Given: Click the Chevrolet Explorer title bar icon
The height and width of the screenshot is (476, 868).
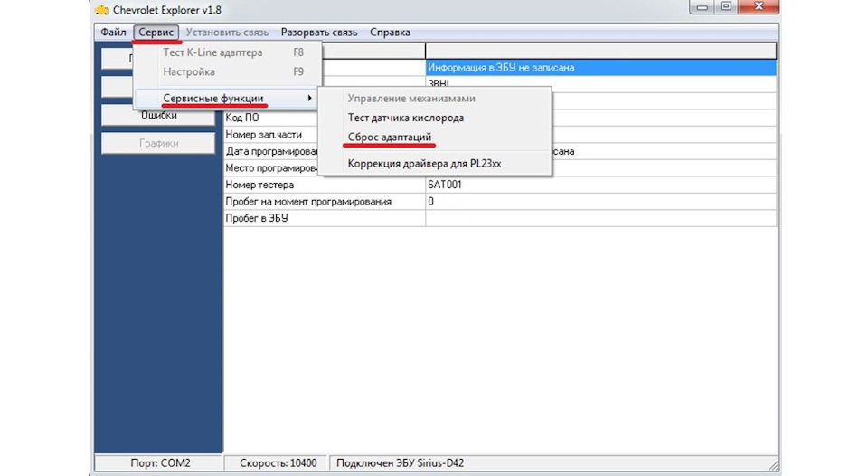Looking at the screenshot, I should tap(102, 10).
